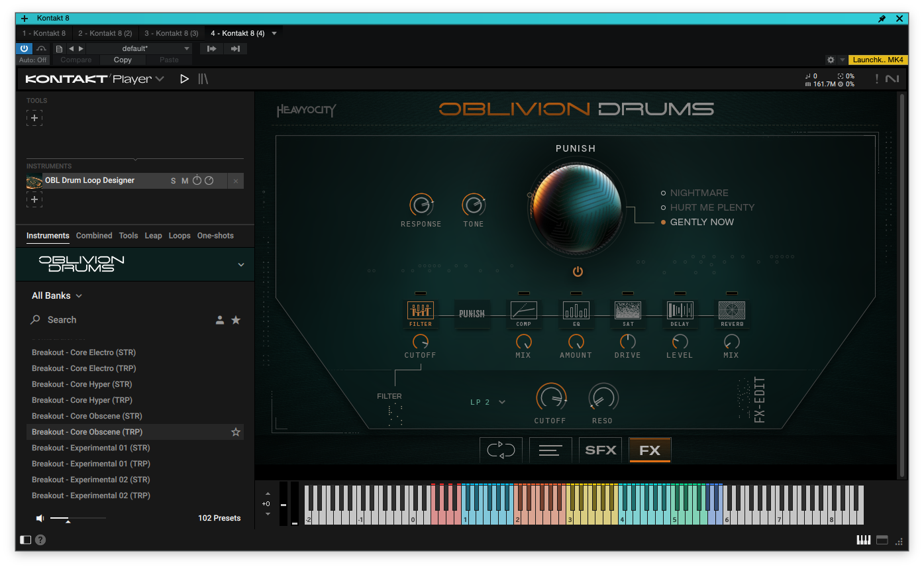924x569 pixels.
Task: Go to the next preset arrow
Action: point(81,48)
